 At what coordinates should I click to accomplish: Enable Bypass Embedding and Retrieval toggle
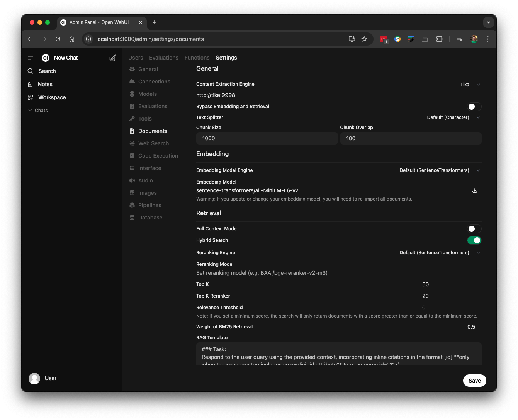[474, 107]
